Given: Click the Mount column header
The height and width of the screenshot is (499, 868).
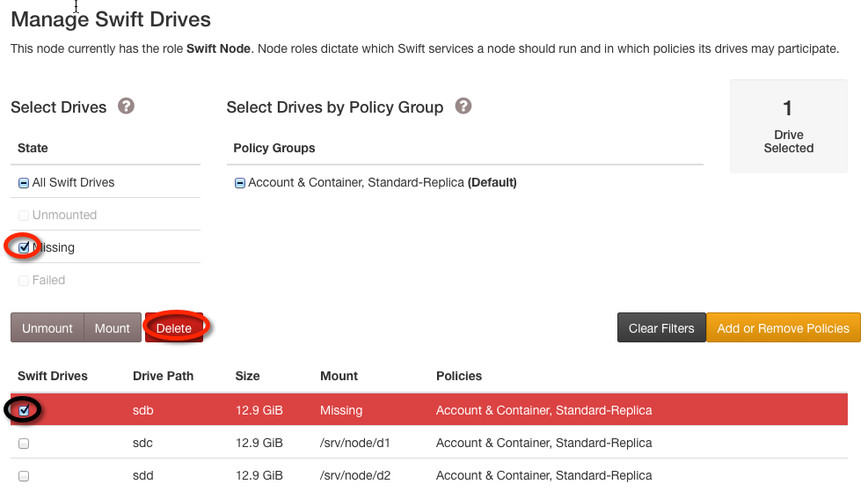Looking at the screenshot, I should tap(339, 376).
